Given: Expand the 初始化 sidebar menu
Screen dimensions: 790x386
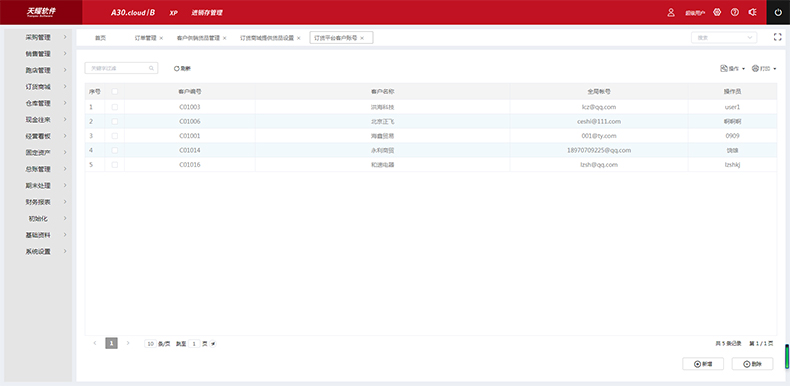Looking at the screenshot, I should pyautogui.click(x=38, y=218).
